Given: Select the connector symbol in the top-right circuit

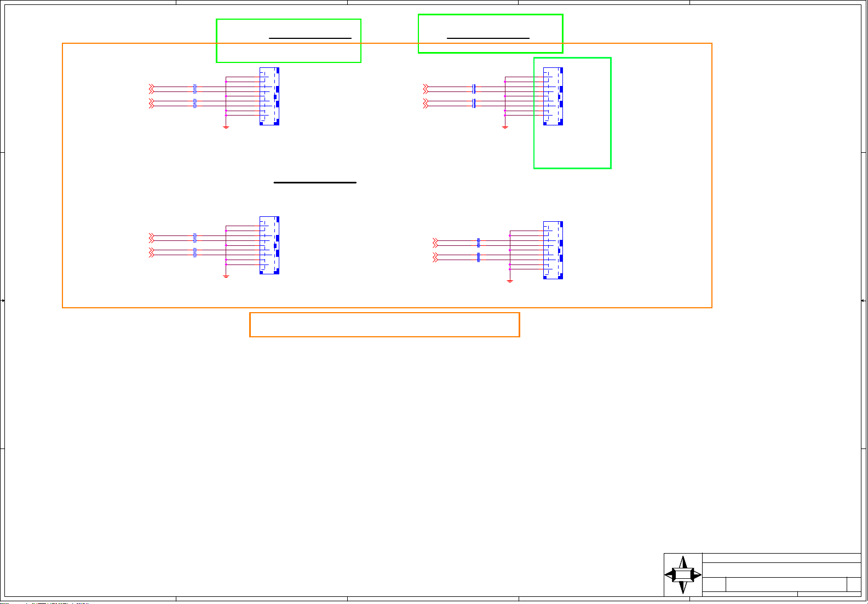Looking at the screenshot, I should [x=553, y=96].
